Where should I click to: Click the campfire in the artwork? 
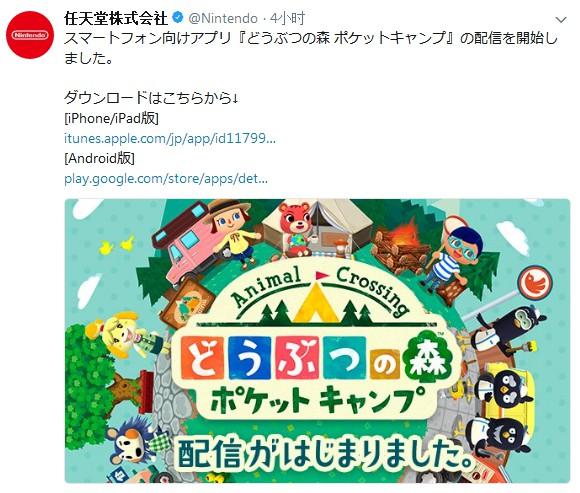[401, 245]
